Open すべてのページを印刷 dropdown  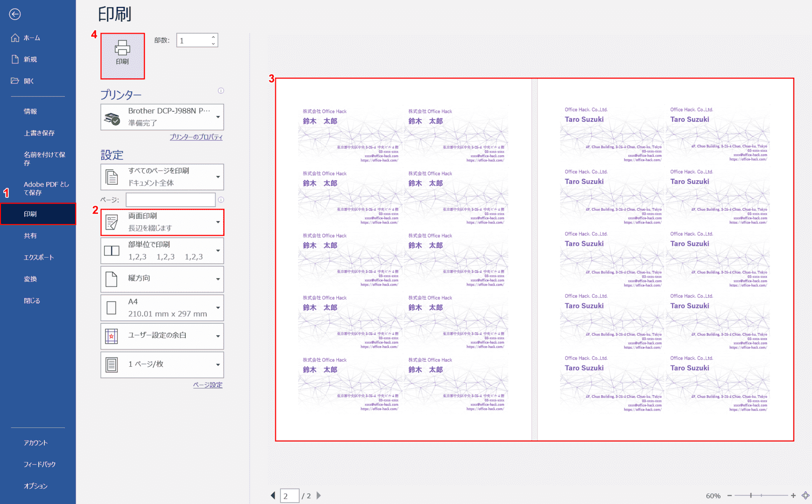pyautogui.click(x=162, y=177)
